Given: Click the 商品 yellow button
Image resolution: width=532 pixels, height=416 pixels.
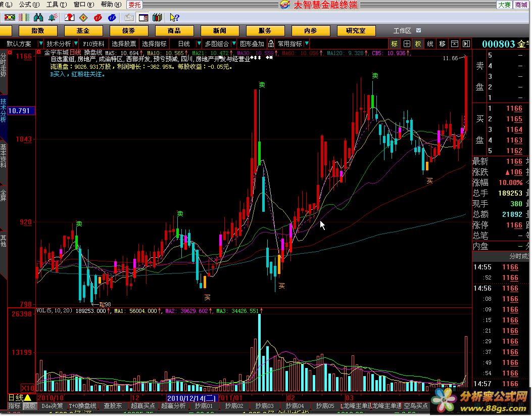Looking at the screenshot, I should point(174,30).
